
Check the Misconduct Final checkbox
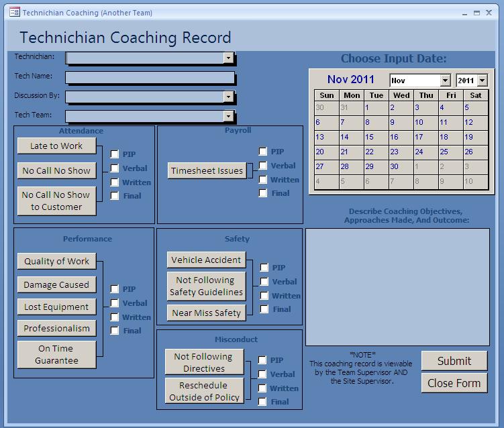point(262,402)
